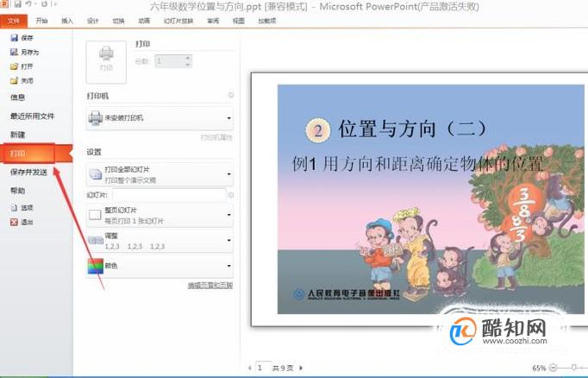The height and width of the screenshot is (378, 588).
Task: Click the slides range (幻灯片) input field
Action: pyautogui.click(x=169, y=195)
